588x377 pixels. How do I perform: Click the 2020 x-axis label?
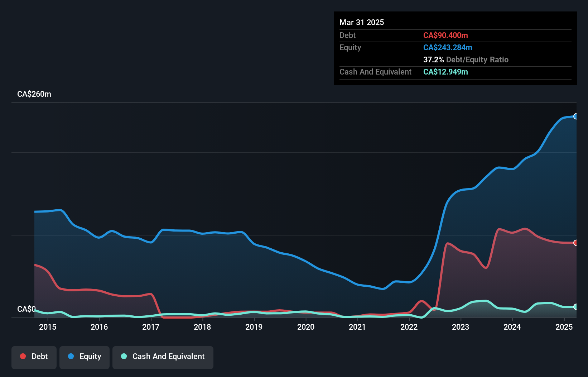tap(306, 327)
